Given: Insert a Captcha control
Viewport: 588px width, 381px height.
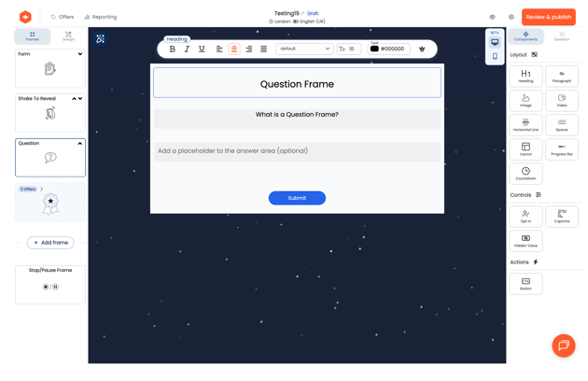Looking at the screenshot, I should coord(561,217).
